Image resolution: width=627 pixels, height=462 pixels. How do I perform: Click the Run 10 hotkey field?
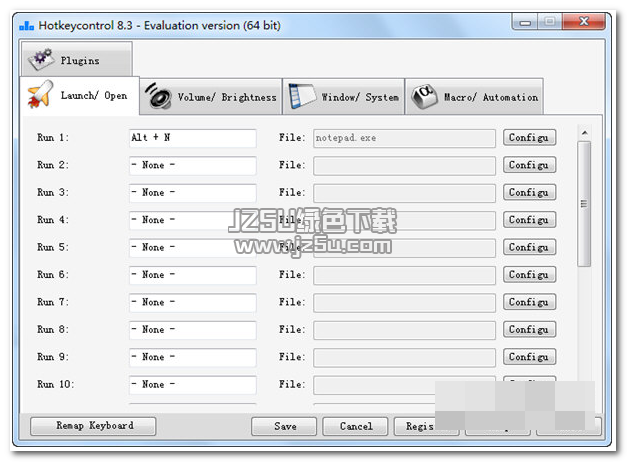point(192,384)
